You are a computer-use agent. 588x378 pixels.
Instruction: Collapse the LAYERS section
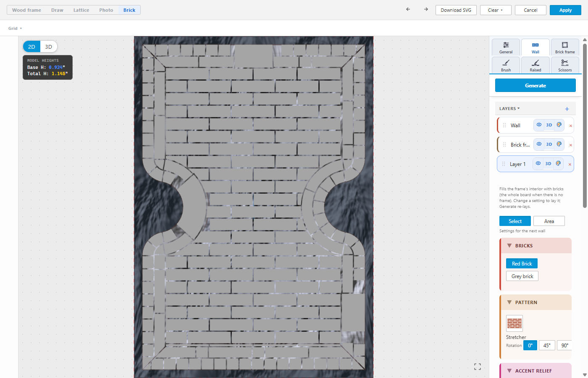coord(509,108)
